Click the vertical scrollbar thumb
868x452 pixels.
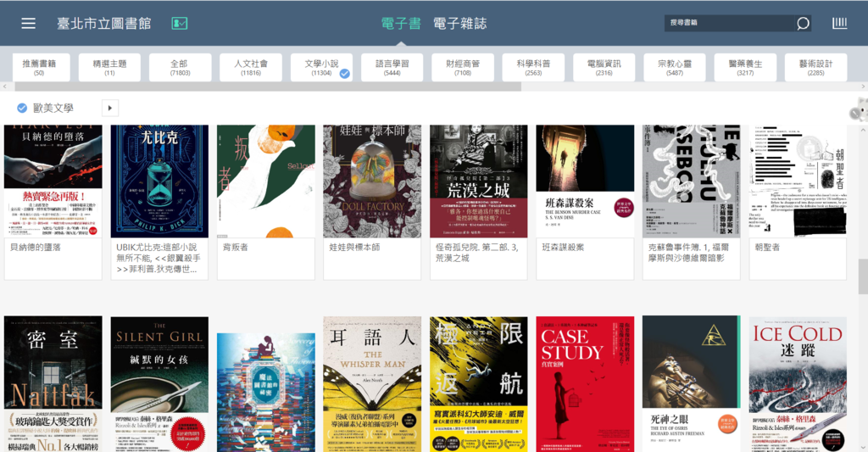point(863,277)
